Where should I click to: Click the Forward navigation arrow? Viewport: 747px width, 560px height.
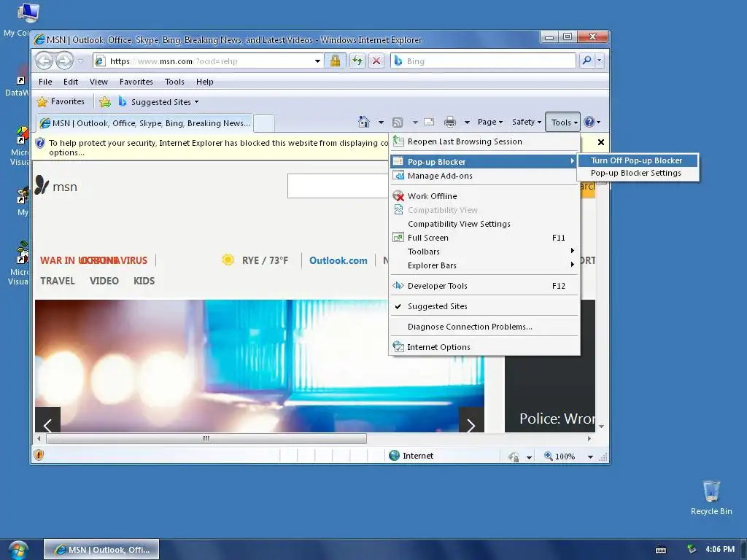click(64, 61)
